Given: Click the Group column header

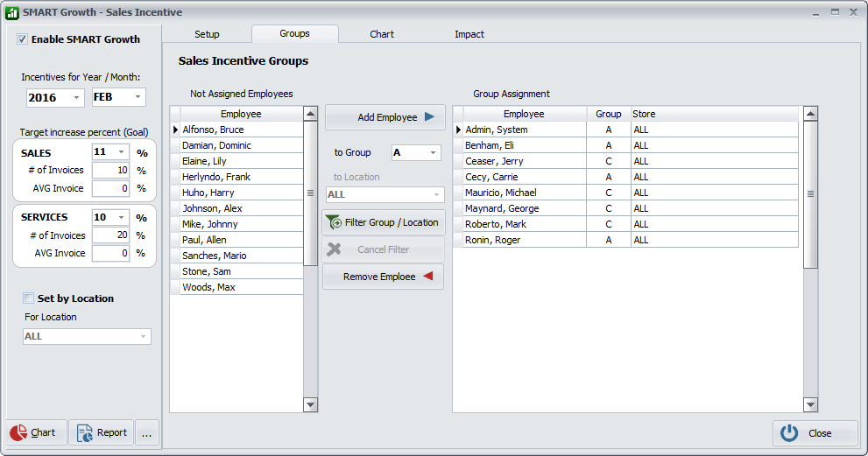Looking at the screenshot, I should point(609,114).
